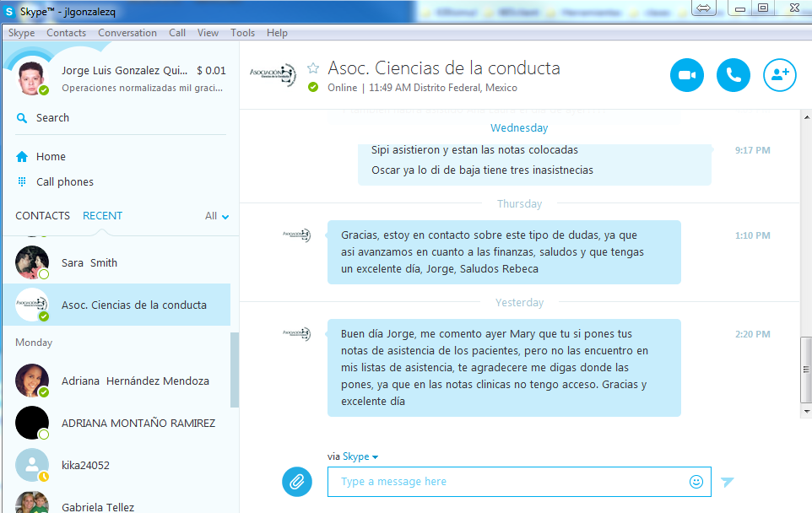Click ADRIANA MONTAÑO RAMIREZ's black avatar
Viewport: 812px width, 513px height.
point(32,423)
